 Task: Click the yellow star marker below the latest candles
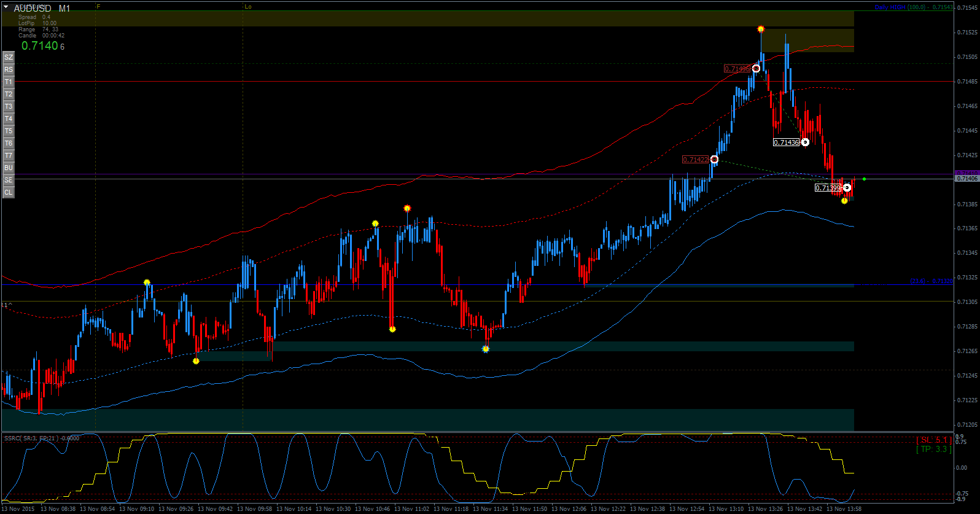click(x=844, y=201)
